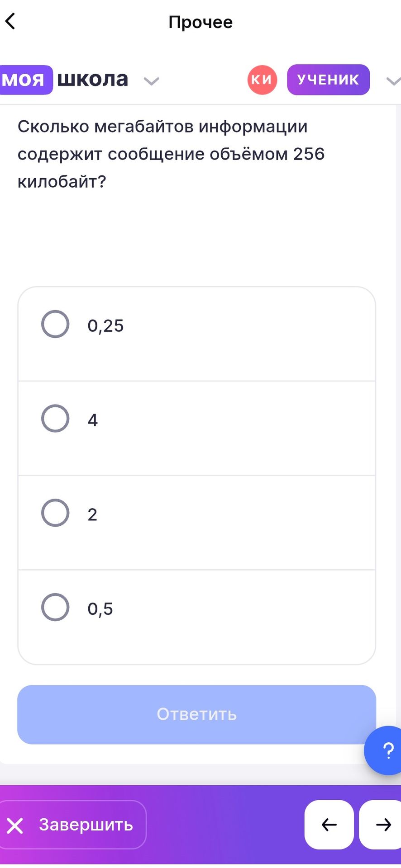
Task: Tap the Моя школа logo
Action: [64, 80]
